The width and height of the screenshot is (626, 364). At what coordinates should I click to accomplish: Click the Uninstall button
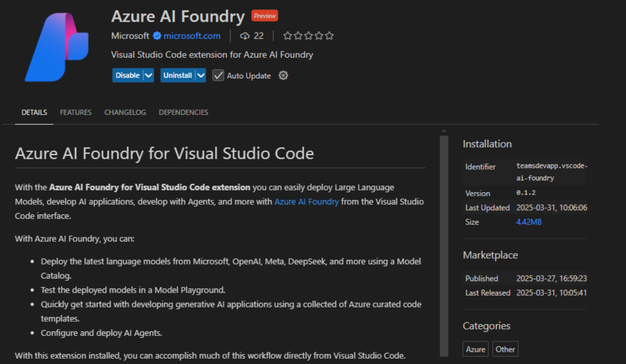[x=177, y=75]
